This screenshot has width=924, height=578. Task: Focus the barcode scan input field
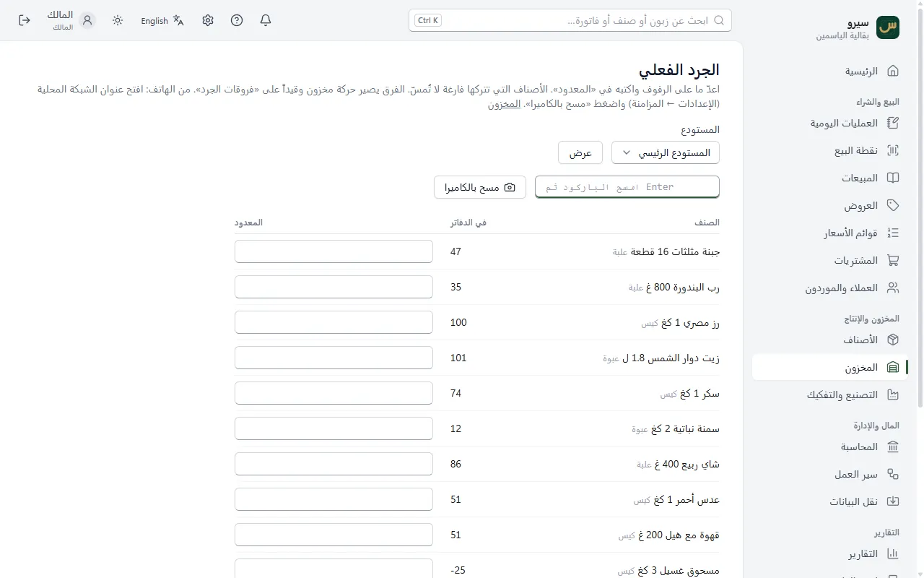point(627,186)
